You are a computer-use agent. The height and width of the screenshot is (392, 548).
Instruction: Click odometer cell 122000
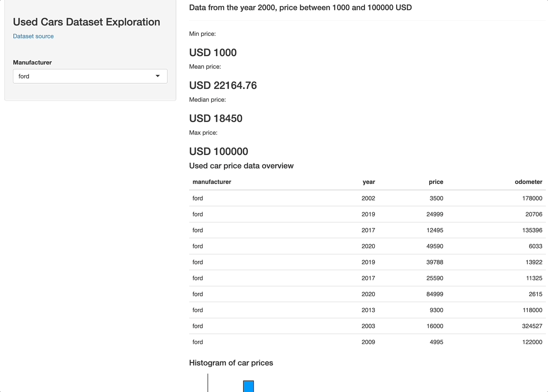(532, 342)
